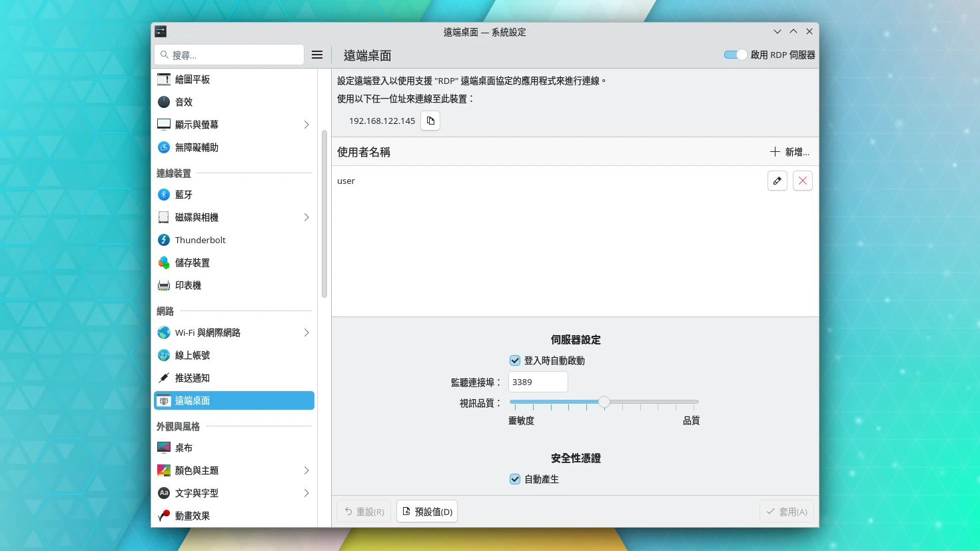Open the hamburger menu beside search
The image size is (980, 551).
coord(317,55)
